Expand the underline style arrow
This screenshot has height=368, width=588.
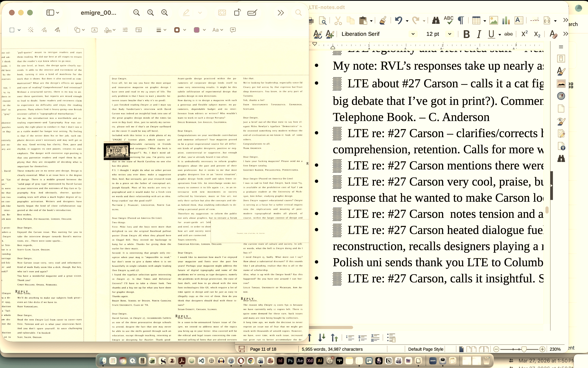tap(500, 35)
